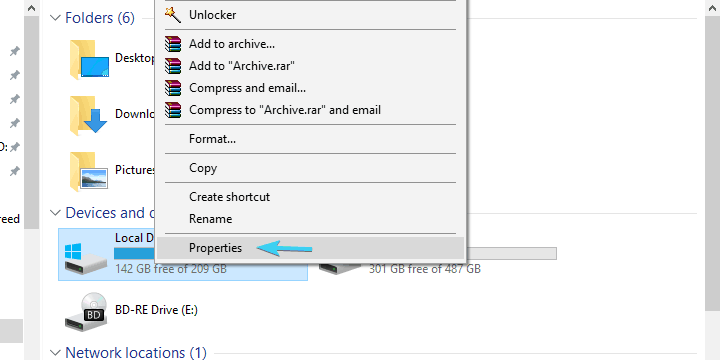Click the Local Disk blue capacity bar
The width and height of the screenshot is (720, 360).
pos(135,253)
